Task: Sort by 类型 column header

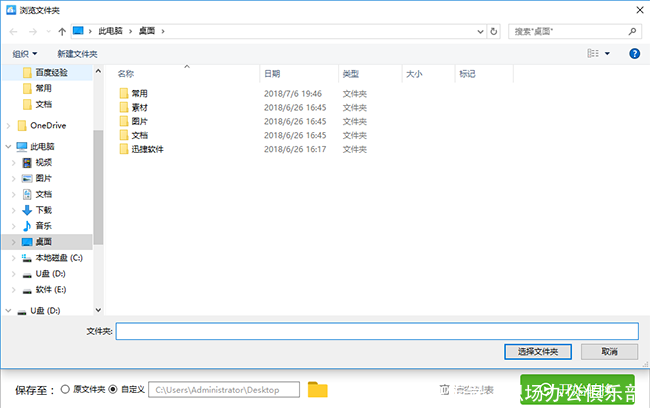Action: point(351,74)
